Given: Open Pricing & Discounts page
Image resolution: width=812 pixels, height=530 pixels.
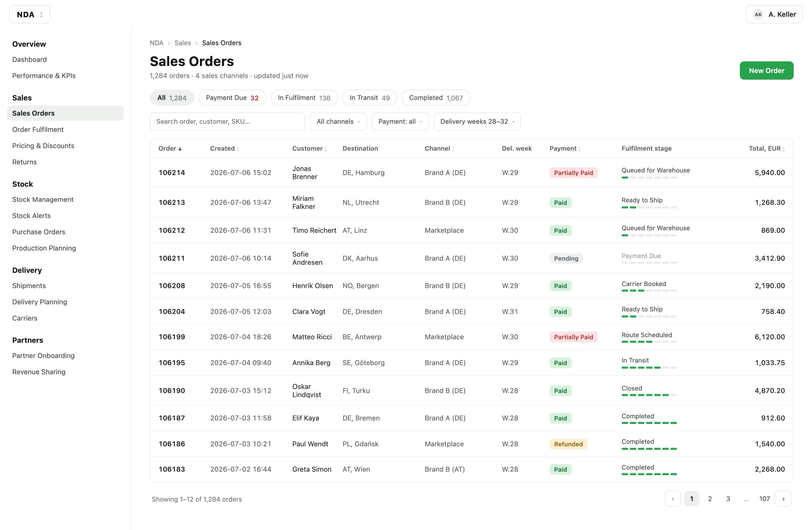Looking at the screenshot, I should point(43,146).
